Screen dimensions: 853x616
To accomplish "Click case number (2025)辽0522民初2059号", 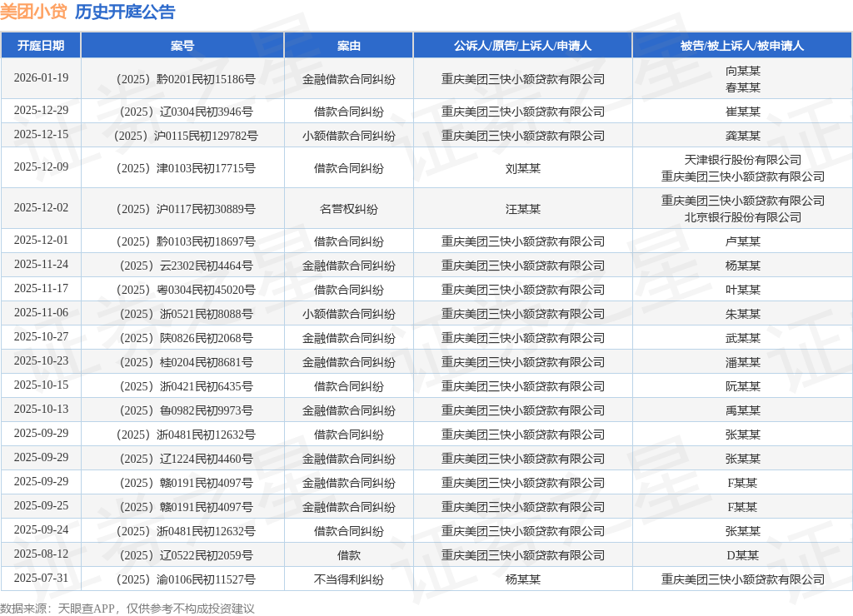I will [186, 555].
